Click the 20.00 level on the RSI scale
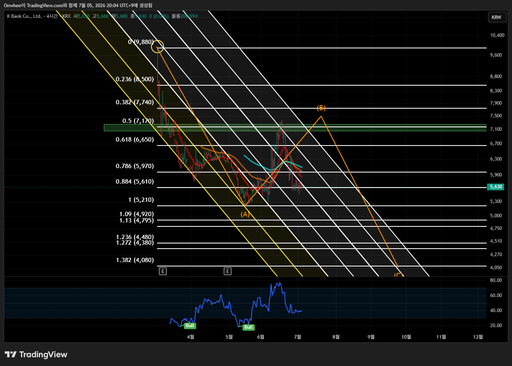The height and width of the screenshot is (366, 512). [496, 325]
